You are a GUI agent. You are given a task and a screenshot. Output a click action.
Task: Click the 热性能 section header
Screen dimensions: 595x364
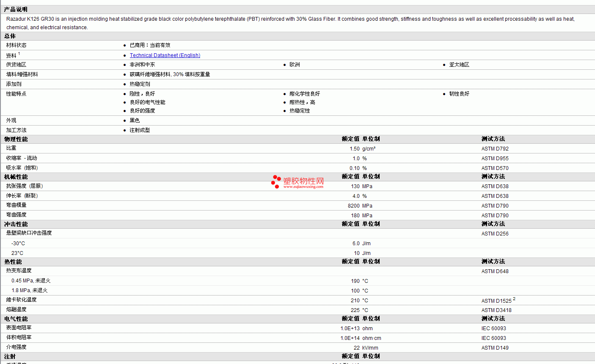click(x=13, y=262)
